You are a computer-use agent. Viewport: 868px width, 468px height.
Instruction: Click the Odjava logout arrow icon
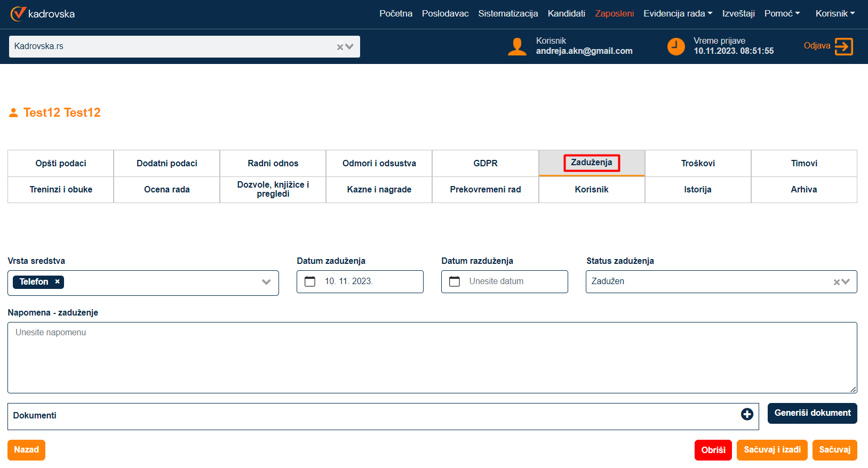(843, 46)
